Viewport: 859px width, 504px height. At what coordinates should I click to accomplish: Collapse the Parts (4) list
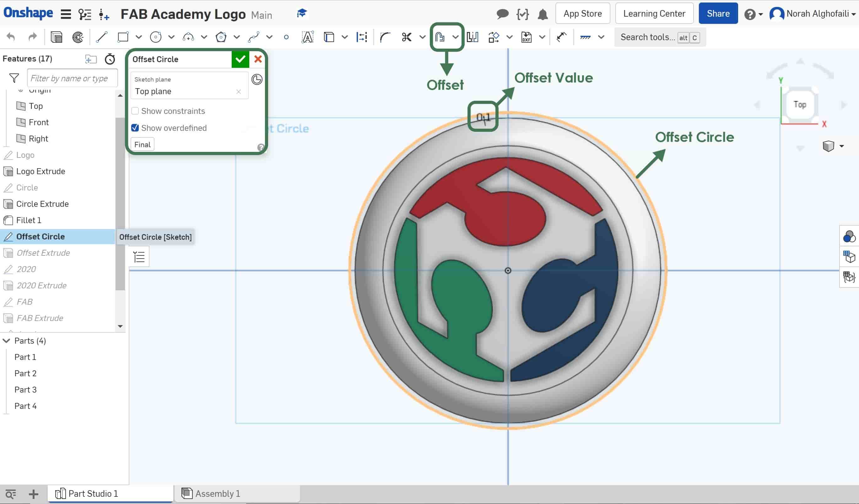click(x=7, y=340)
